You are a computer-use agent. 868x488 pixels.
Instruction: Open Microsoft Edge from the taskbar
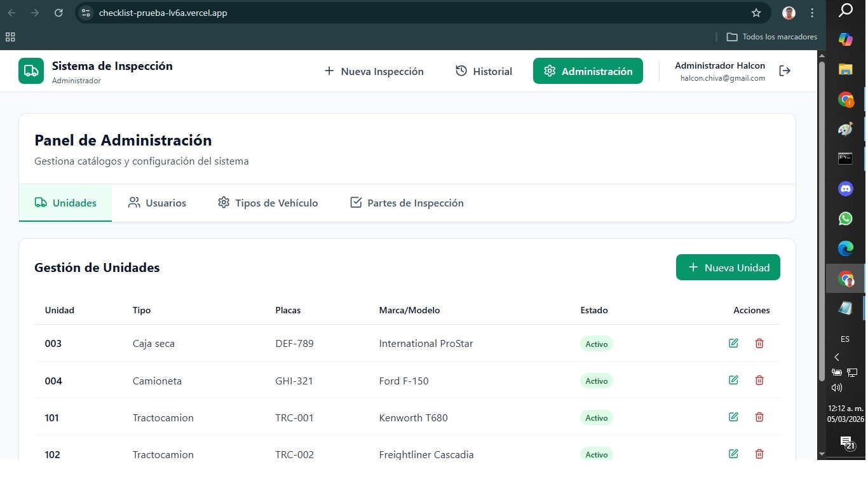click(845, 248)
